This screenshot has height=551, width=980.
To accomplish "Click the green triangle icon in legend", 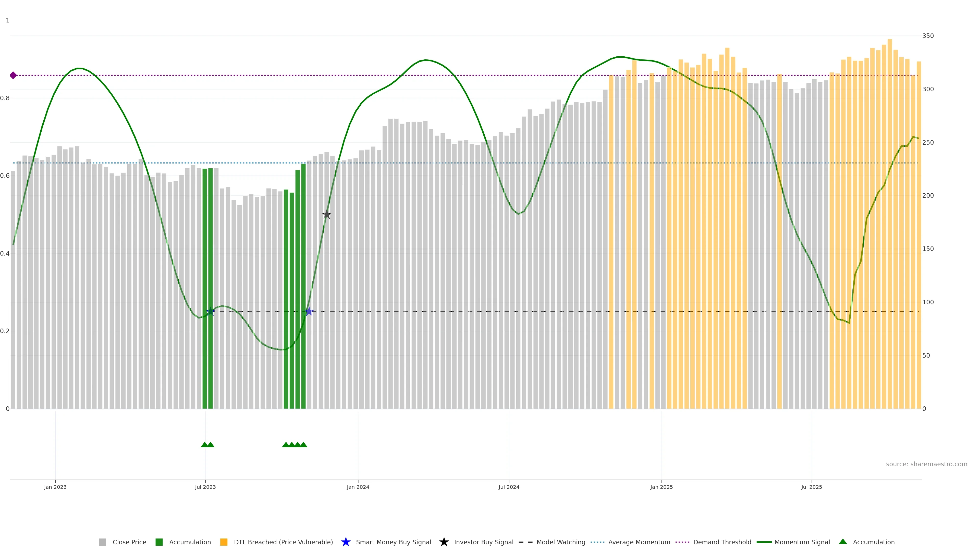I will point(843,542).
